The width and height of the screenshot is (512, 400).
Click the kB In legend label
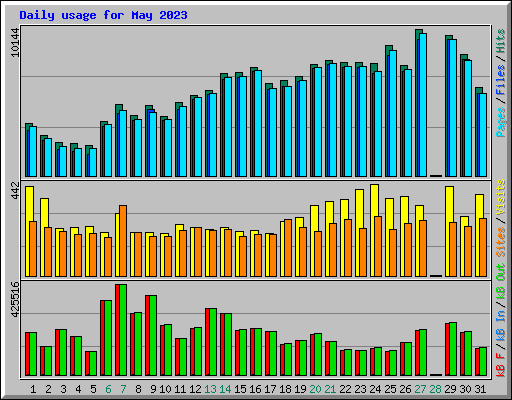(x=500, y=326)
